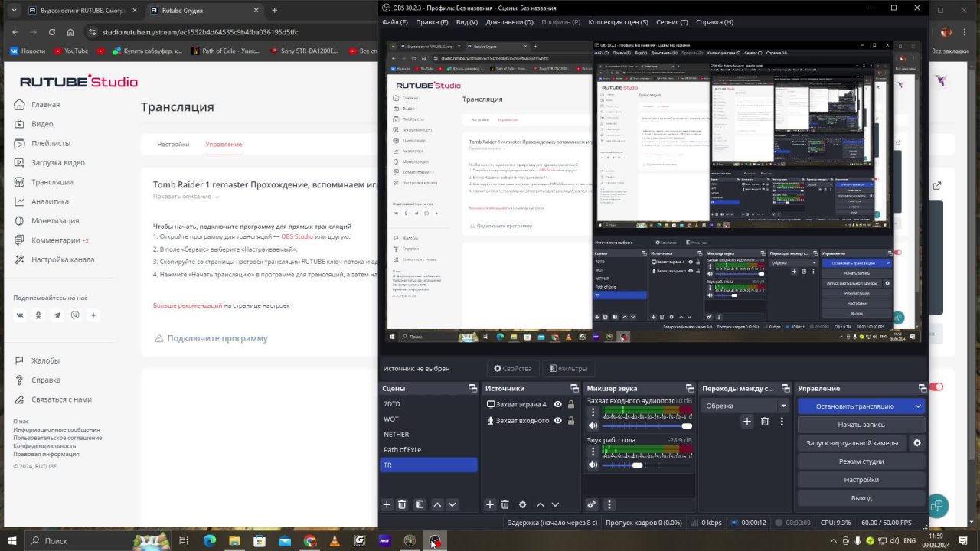This screenshot has width=980, height=551.
Task: Remove transition using trash icon
Action: point(764,421)
